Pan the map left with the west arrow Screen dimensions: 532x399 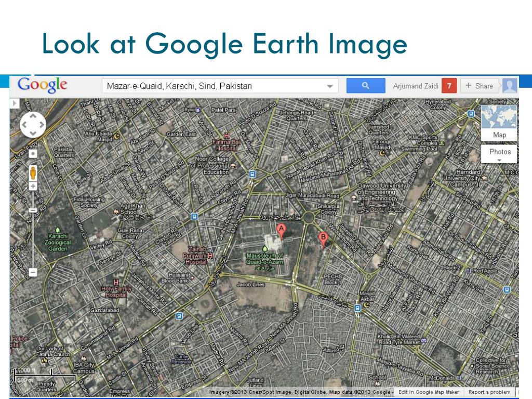tap(24, 125)
